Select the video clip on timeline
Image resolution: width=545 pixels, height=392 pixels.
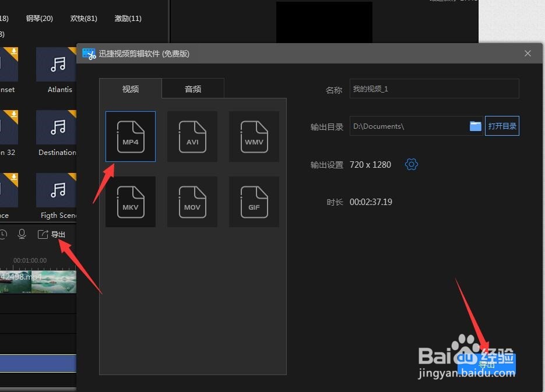point(38,282)
